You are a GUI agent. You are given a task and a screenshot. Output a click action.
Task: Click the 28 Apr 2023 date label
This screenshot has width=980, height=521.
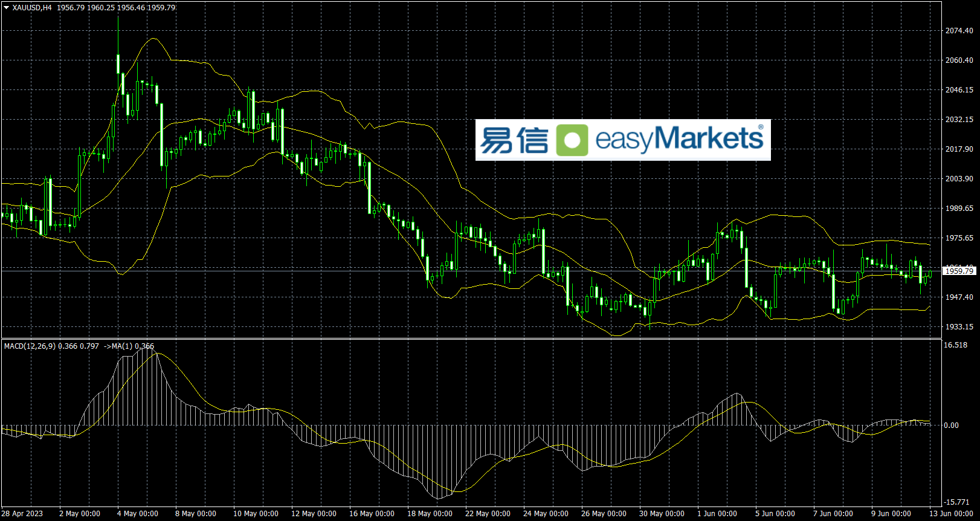pos(22,514)
